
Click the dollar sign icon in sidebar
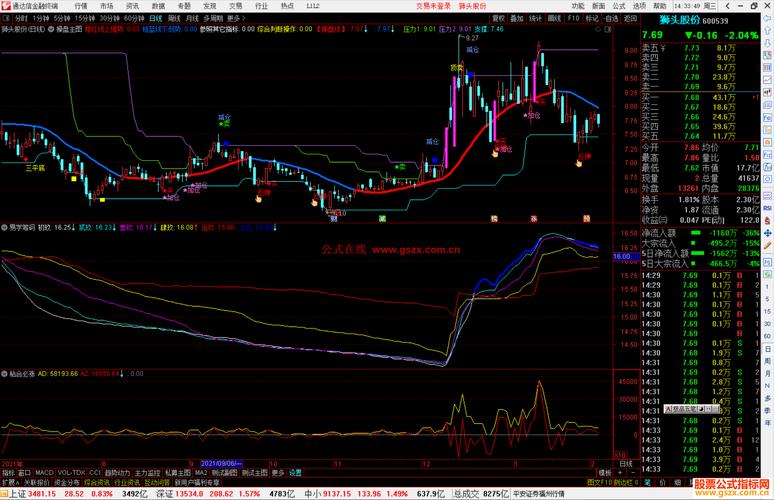768,220
